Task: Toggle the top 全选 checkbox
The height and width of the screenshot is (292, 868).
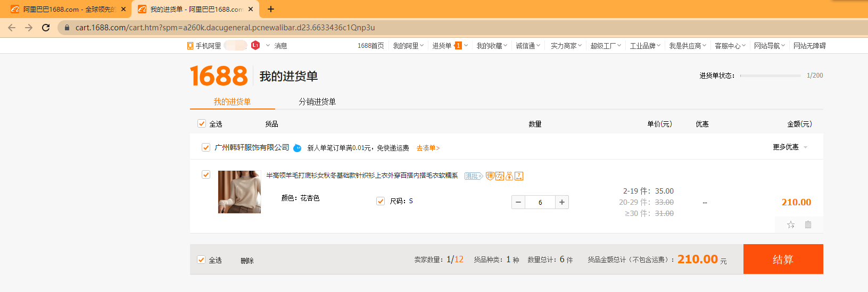Action: coord(202,123)
